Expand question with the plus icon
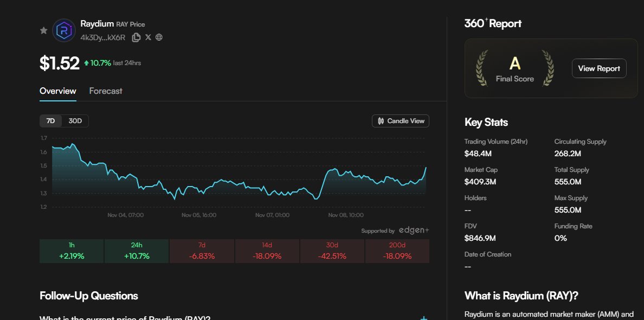 [424, 318]
